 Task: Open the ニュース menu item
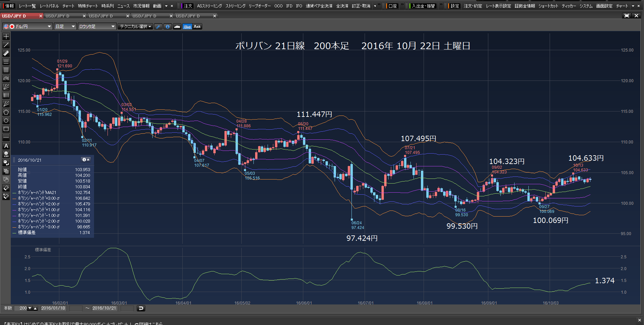coord(123,6)
